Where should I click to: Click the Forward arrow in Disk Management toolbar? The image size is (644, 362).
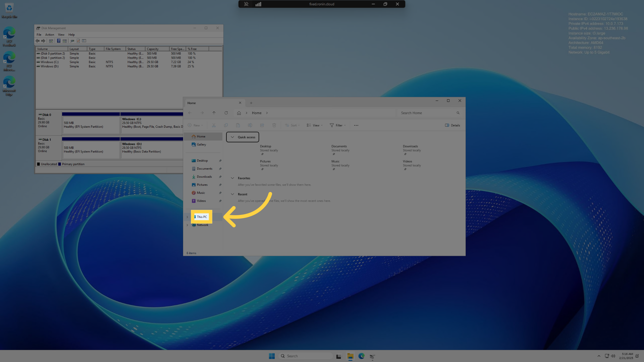[43, 41]
